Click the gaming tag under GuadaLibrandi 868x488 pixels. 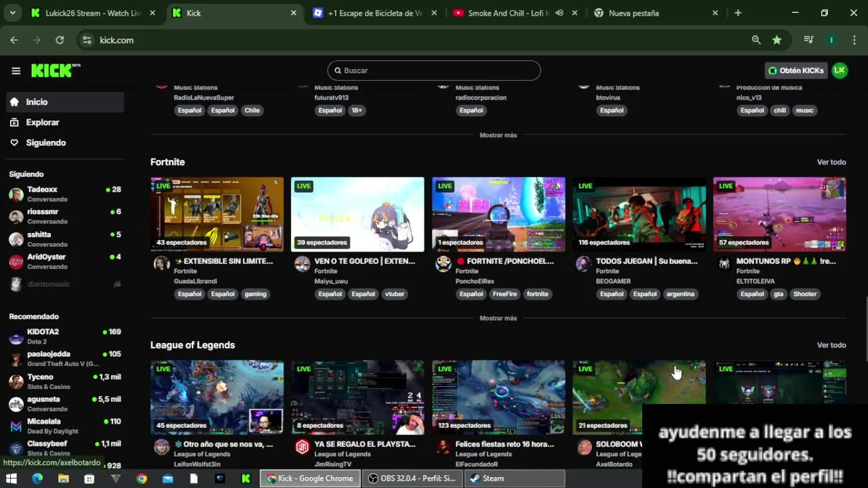[255, 294]
